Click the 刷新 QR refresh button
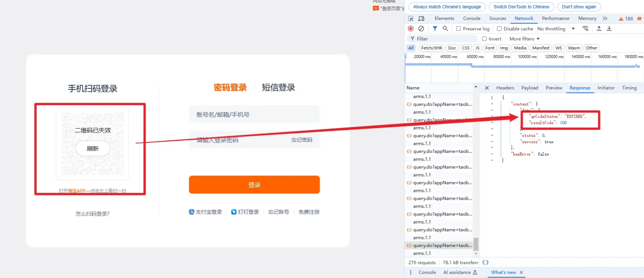 (93, 149)
